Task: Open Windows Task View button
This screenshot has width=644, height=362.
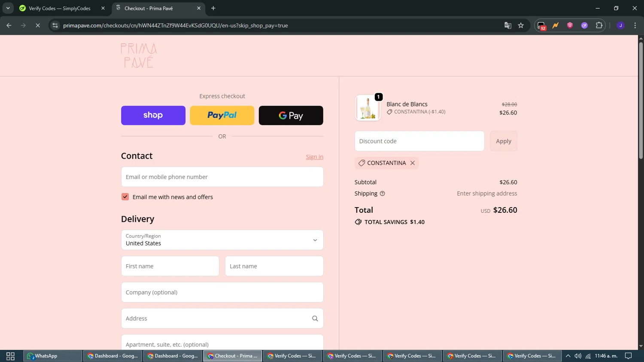Action: point(11,356)
